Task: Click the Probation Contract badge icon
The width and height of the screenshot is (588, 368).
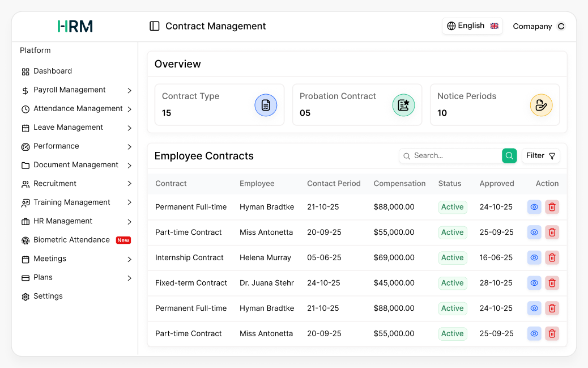Action: pyautogui.click(x=403, y=104)
